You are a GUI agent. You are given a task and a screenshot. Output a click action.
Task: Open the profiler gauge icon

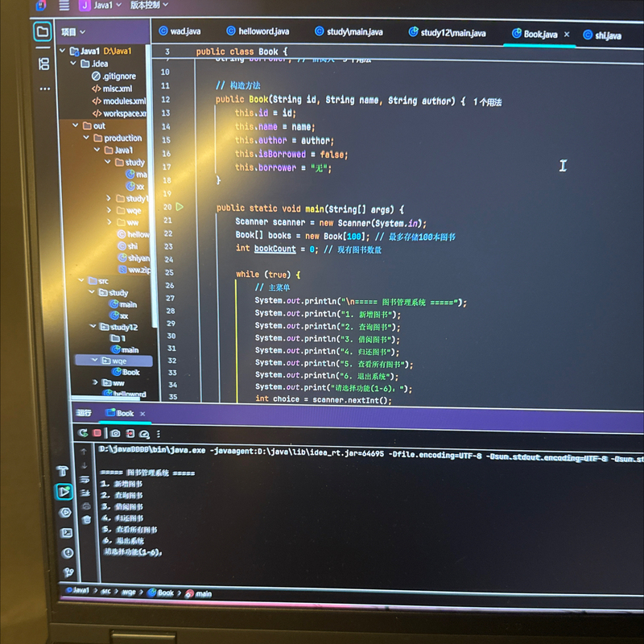pos(144,434)
